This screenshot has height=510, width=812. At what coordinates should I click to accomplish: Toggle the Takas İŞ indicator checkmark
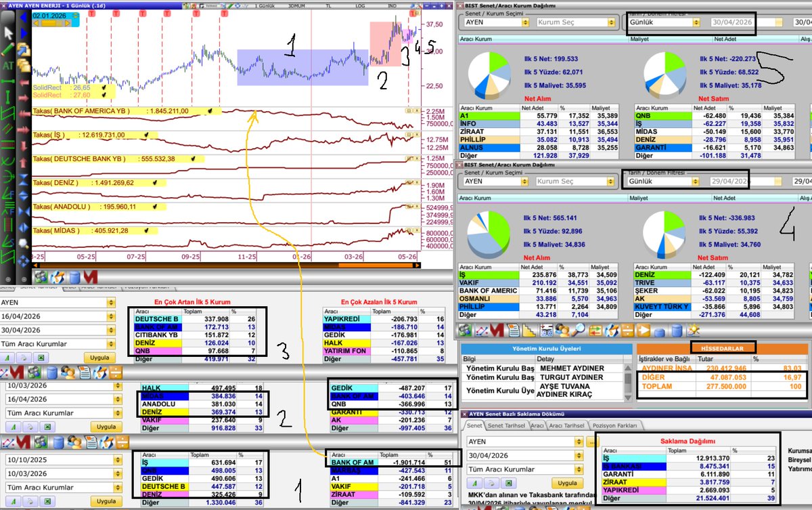pyautogui.click(x=146, y=135)
